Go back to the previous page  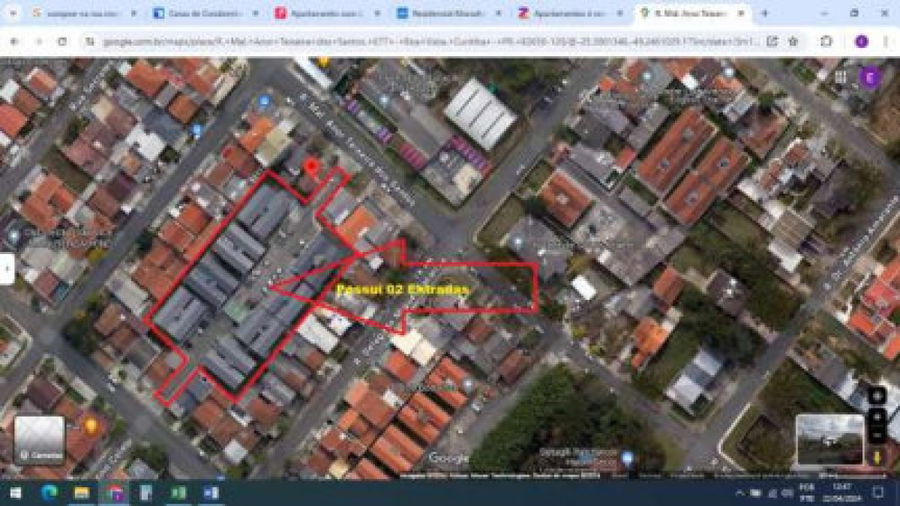click(x=14, y=41)
